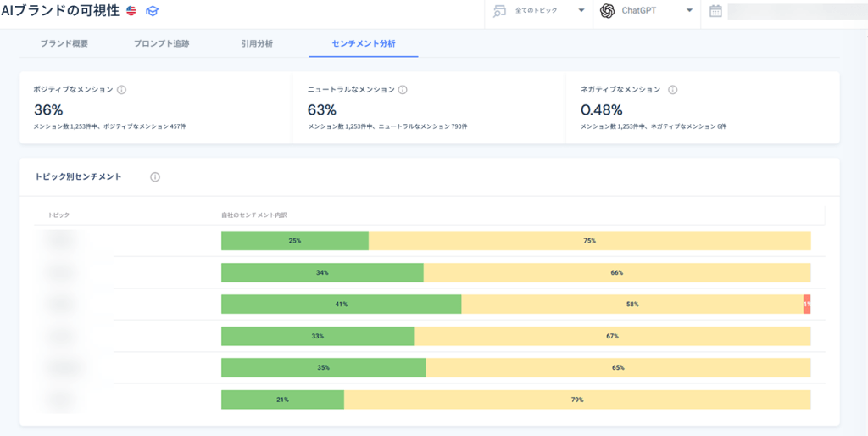The image size is (868, 436).
Task: Open the 全てのトピック dropdown arrow
Action: click(x=581, y=10)
